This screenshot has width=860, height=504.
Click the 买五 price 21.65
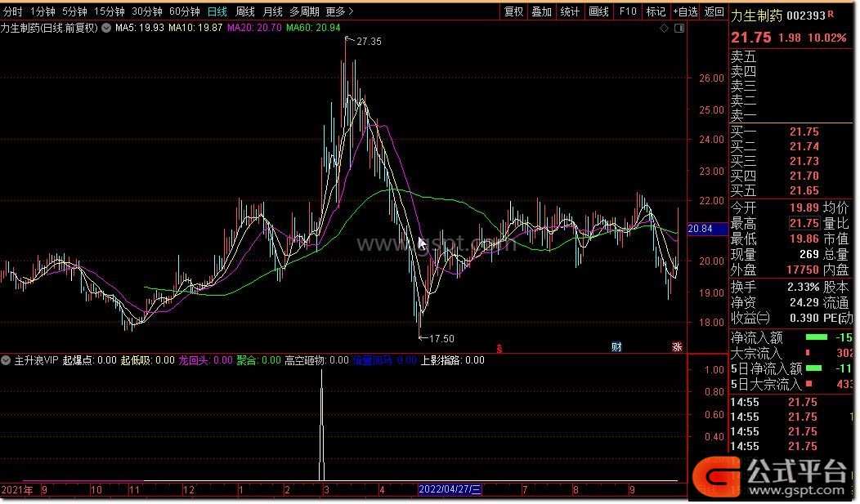804,190
